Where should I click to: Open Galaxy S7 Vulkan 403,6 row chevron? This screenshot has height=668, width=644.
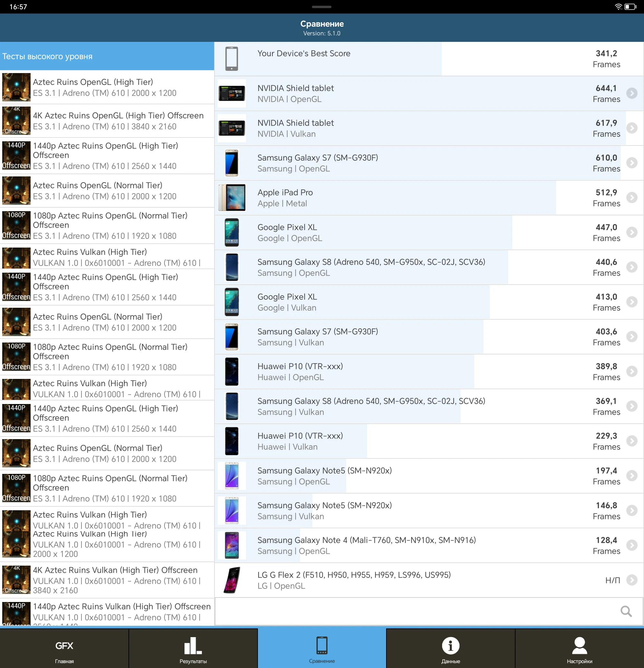click(632, 337)
